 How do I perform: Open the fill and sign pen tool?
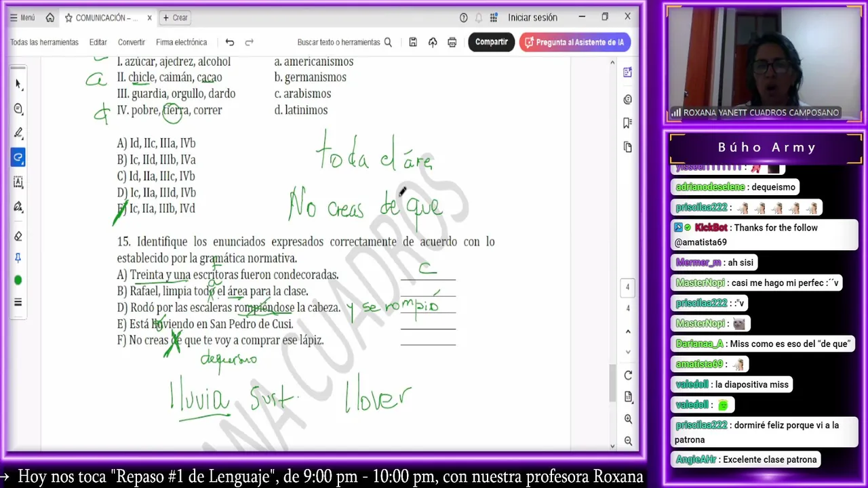click(18, 206)
